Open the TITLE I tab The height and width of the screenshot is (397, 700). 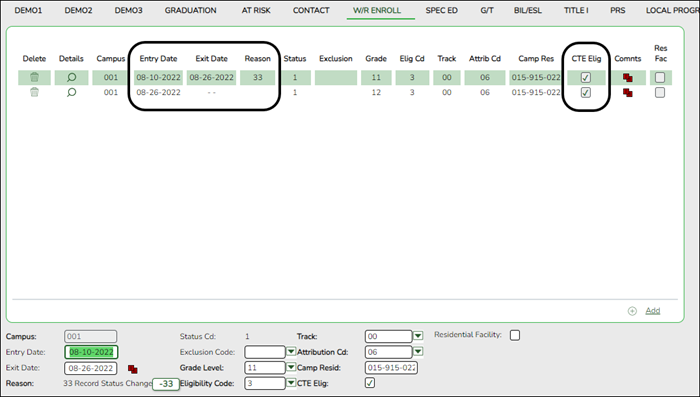coord(576,10)
